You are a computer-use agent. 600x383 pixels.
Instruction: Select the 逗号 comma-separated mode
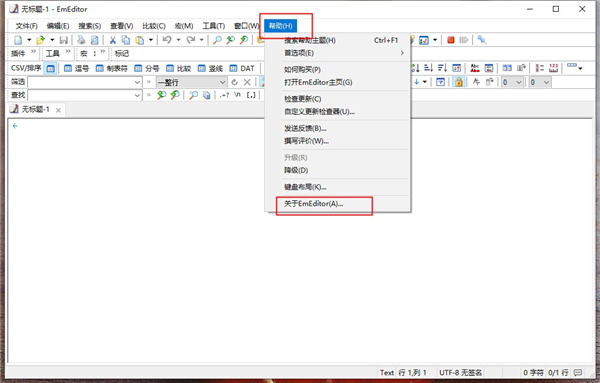(x=76, y=68)
